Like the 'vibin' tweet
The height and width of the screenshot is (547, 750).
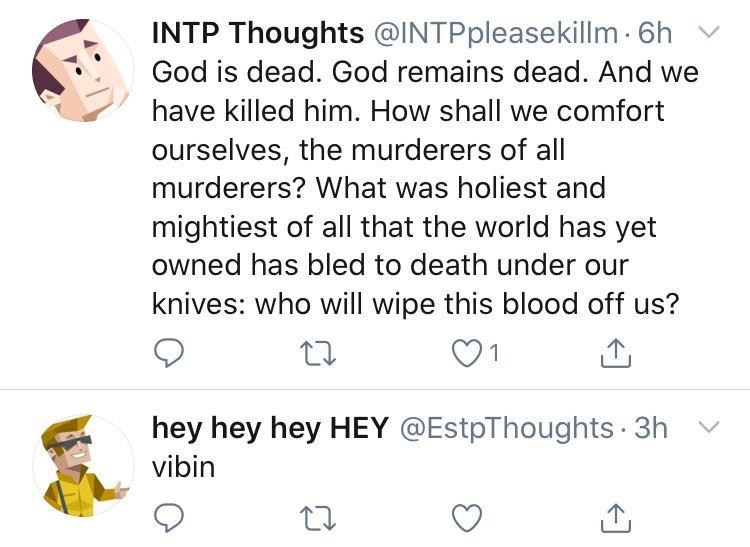click(467, 518)
